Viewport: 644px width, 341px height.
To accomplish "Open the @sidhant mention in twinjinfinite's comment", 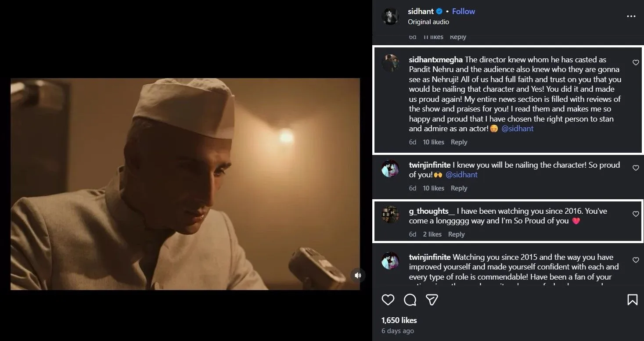I will tap(461, 175).
